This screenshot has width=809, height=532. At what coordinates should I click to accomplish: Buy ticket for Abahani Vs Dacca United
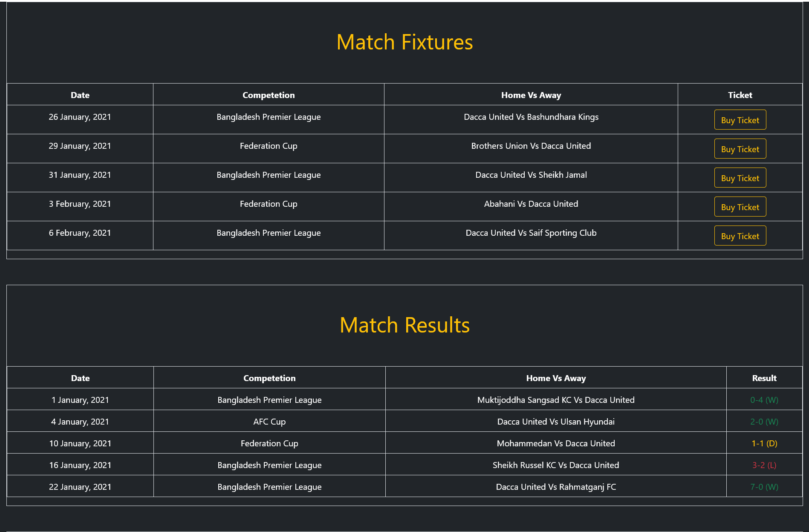740,207
